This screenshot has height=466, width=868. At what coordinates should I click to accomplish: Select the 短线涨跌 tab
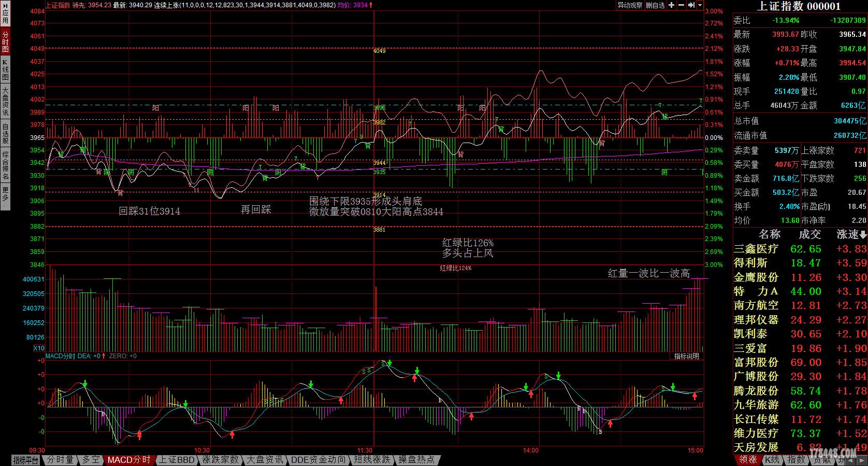[x=372, y=460]
